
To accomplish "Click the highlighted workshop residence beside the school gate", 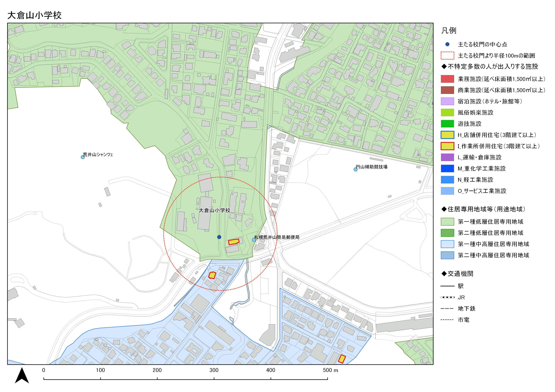I will (x=234, y=242).
